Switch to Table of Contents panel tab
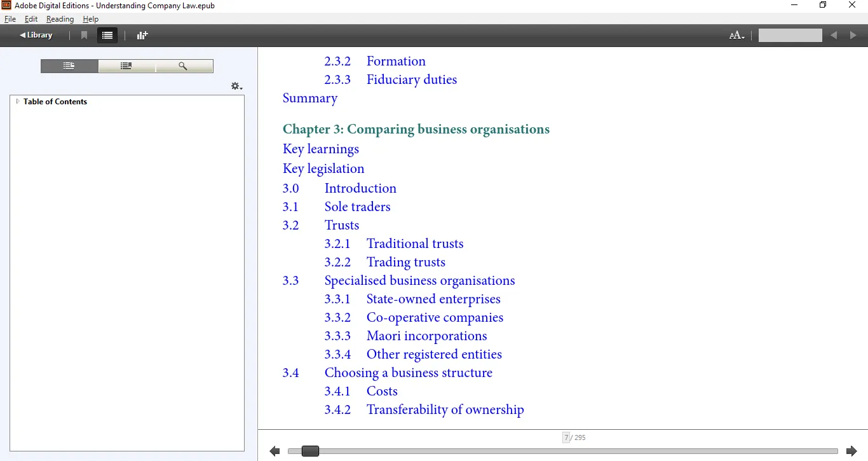868x461 pixels. [x=69, y=66]
